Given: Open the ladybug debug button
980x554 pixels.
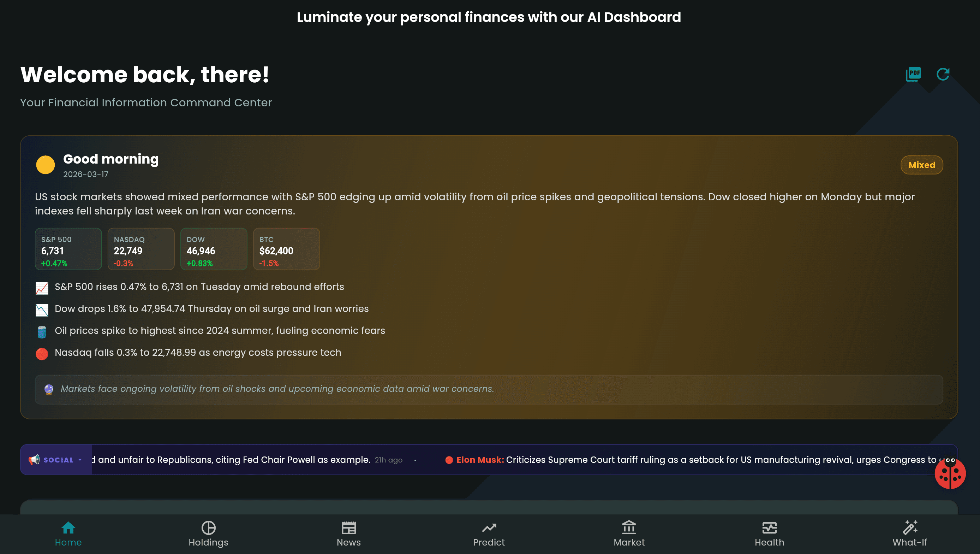Looking at the screenshot, I should click(x=950, y=473).
